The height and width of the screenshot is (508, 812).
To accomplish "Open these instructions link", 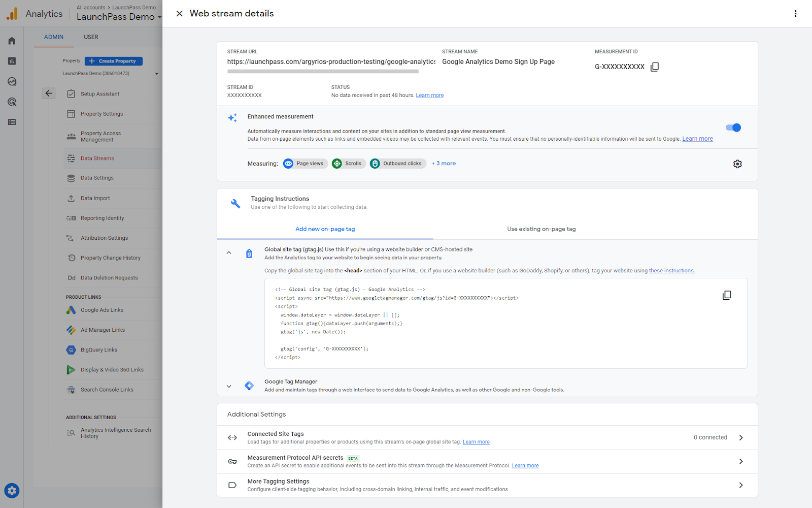I will [x=672, y=271].
